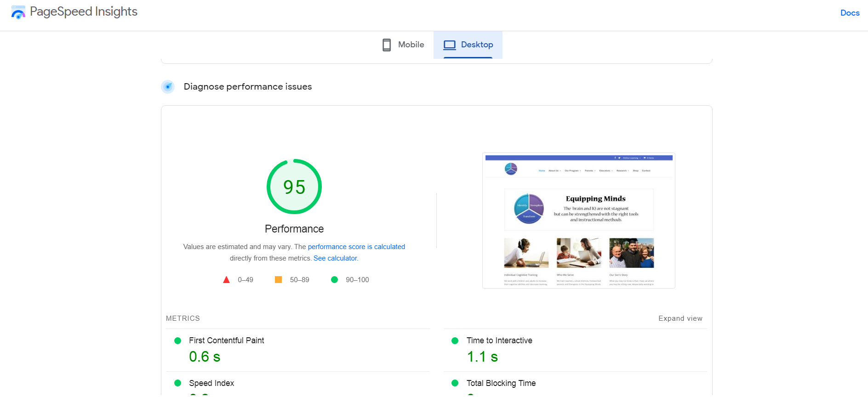This screenshot has width=868, height=397.
Task: Open the Equipping Minds page screenshot thumbnail
Action: coord(579,221)
